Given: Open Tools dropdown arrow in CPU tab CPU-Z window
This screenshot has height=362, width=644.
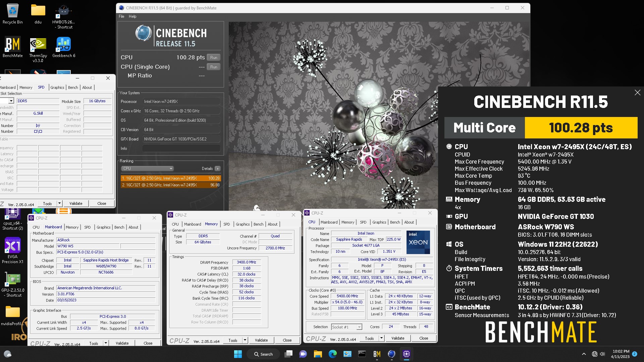Looking at the screenshot, I should coord(381,338).
